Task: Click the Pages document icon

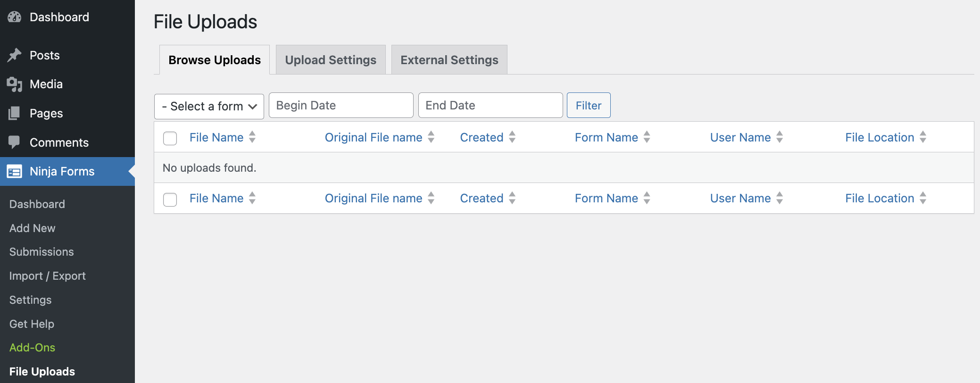Action: 15,113
